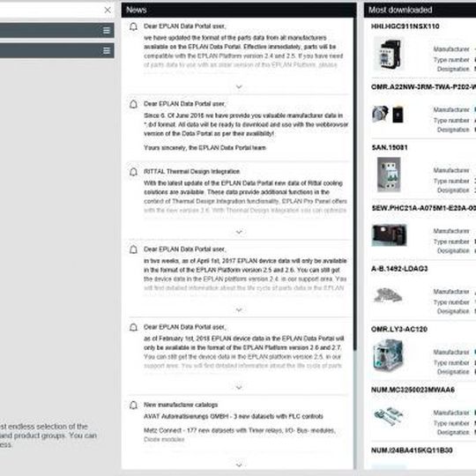Select the NUM.MC3250023MWAA6 part title
The height and width of the screenshot is (476, 476).
click(413, 390)
